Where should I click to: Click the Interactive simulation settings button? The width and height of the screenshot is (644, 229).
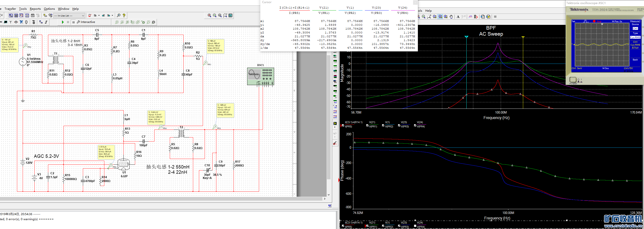86,22
